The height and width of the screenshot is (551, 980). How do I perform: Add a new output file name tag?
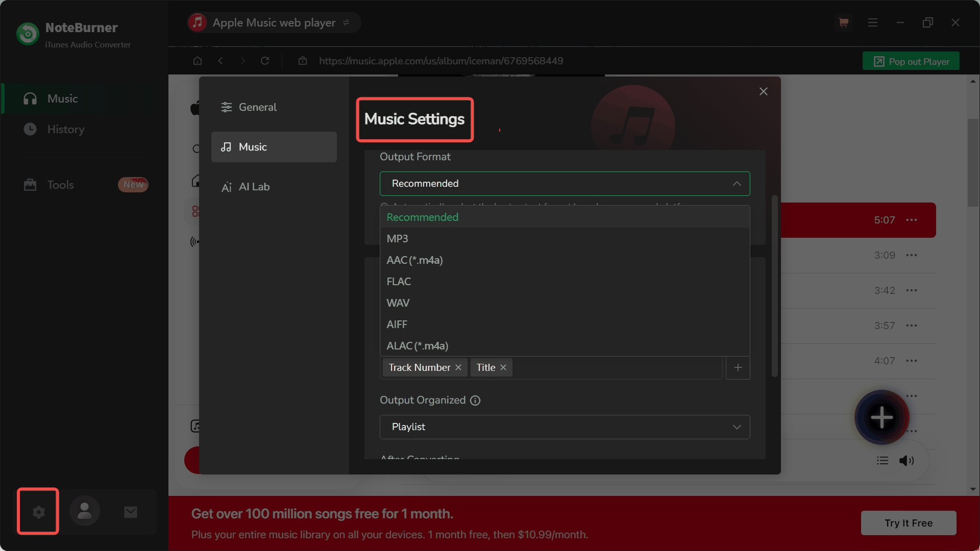(738, 367)
